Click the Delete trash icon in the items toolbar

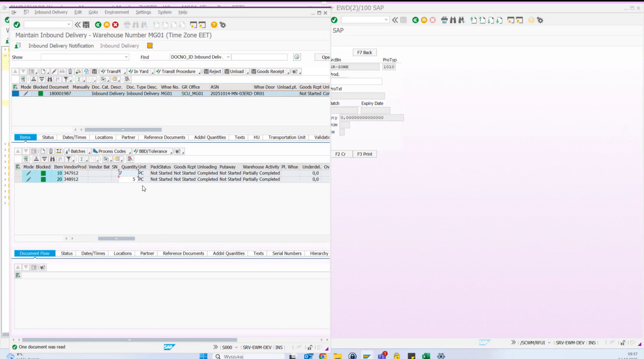pos(50,151)
